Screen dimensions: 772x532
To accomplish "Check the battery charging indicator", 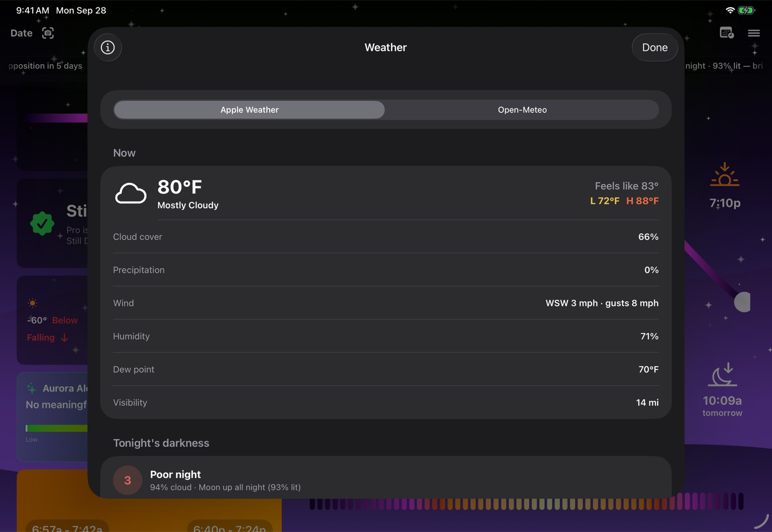I will (x=746, y=10).
